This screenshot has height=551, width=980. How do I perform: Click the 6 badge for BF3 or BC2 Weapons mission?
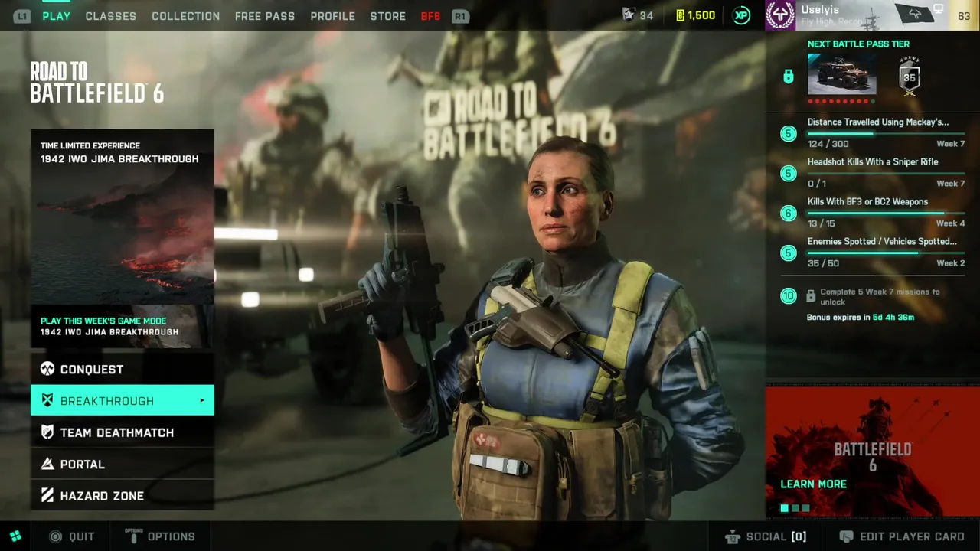(788, 214)
